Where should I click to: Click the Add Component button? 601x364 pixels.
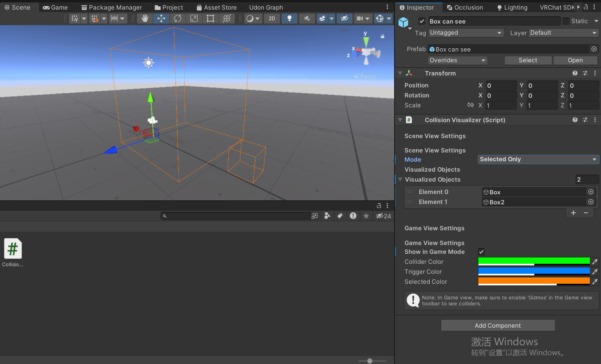(x=498, y=325)
